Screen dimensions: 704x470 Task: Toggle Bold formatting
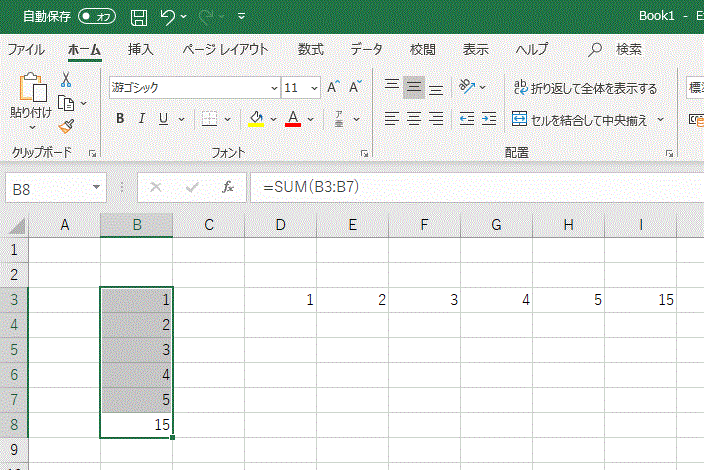click(120, 119)
